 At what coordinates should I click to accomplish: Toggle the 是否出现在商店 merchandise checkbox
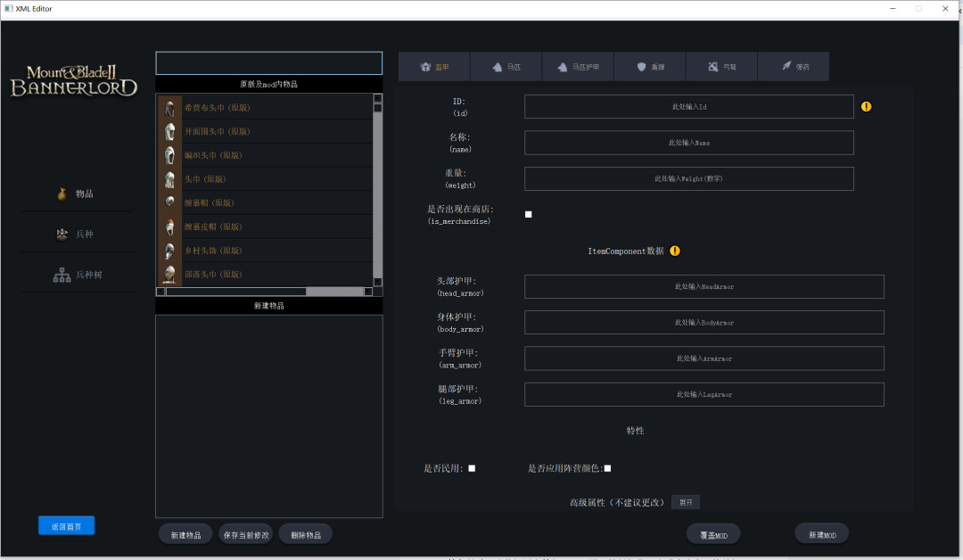point(529,214)
